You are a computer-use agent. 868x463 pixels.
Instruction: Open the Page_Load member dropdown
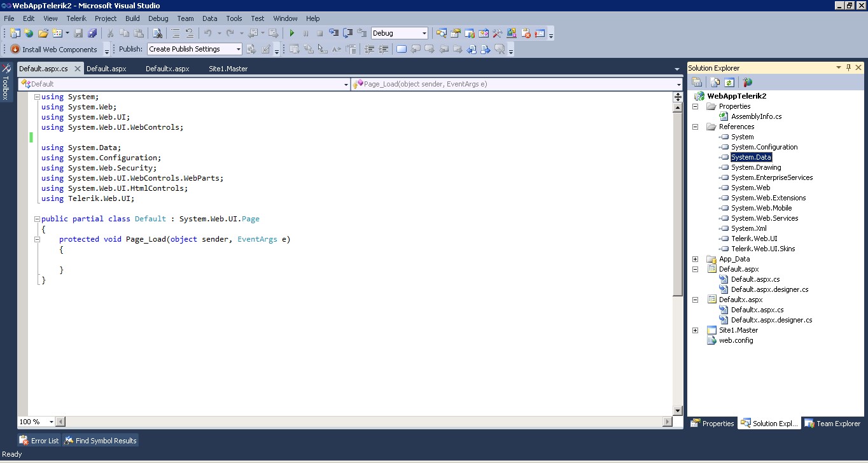point(679,84)
